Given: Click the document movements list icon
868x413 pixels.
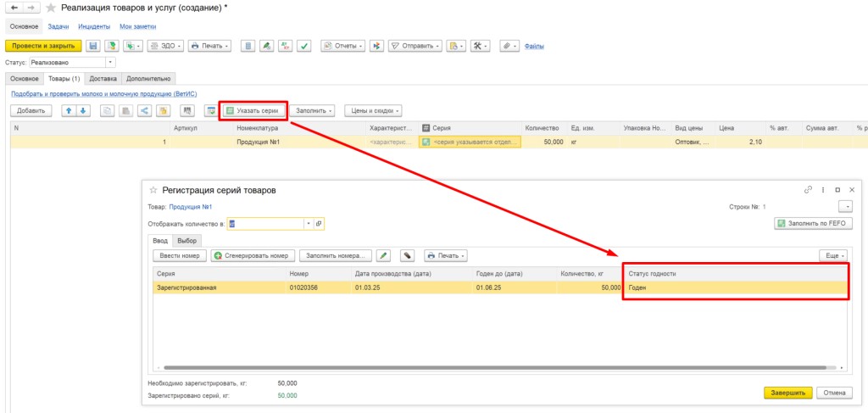Looking at the screenshot, I should 248,46.
